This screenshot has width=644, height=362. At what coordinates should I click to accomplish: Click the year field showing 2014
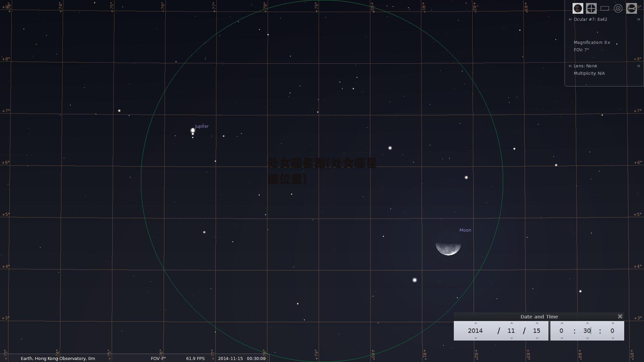tap(475, 331)
